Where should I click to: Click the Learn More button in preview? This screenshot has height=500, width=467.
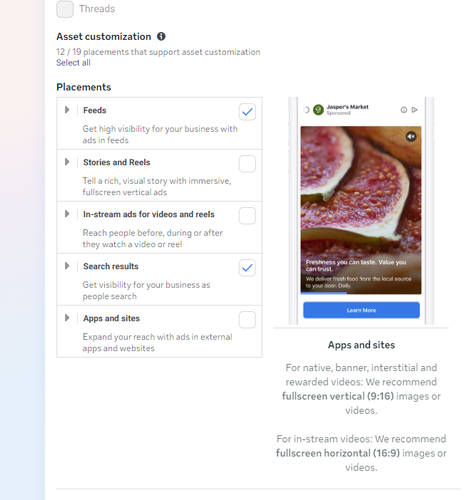tap(361, 310)
